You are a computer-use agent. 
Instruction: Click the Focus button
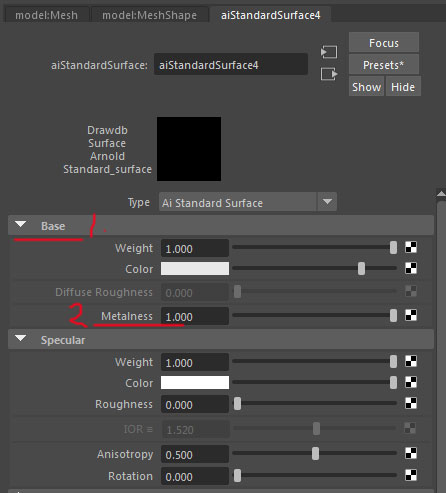[x=384, y=43]
